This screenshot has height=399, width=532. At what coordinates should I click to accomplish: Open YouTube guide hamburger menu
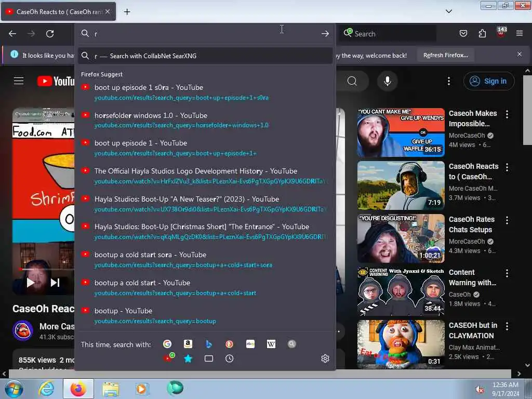click(x=19, y=81)
